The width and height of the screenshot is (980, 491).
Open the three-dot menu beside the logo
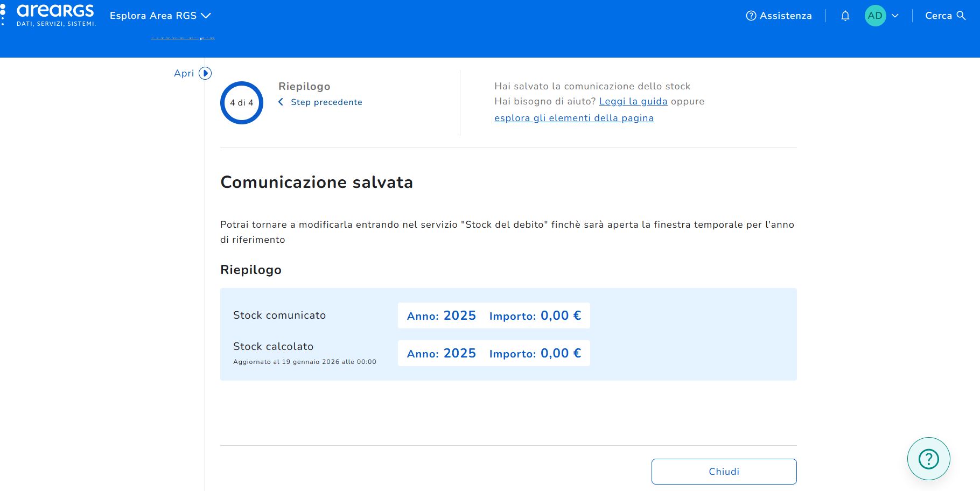pyautogui.click(x=3, y=15)
